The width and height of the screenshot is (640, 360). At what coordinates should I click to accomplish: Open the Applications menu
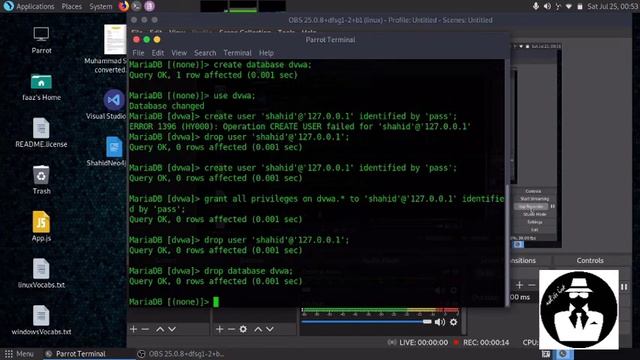35,7
